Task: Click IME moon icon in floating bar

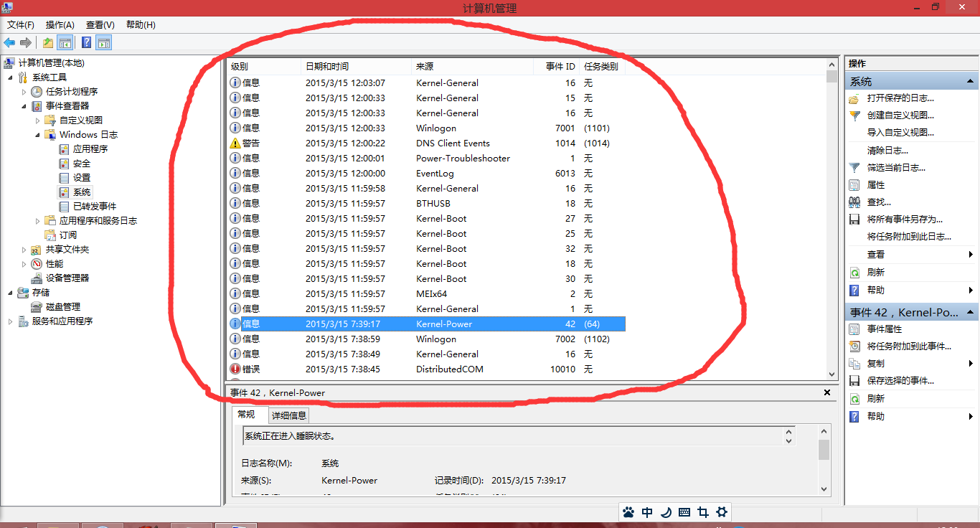Action: (666, 512)
